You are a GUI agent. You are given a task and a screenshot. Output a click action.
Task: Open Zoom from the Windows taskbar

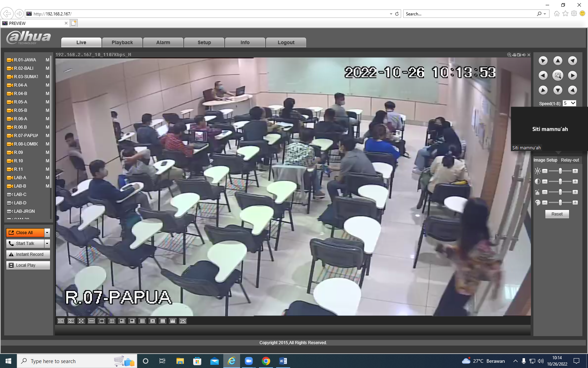[x=249, y=361]
